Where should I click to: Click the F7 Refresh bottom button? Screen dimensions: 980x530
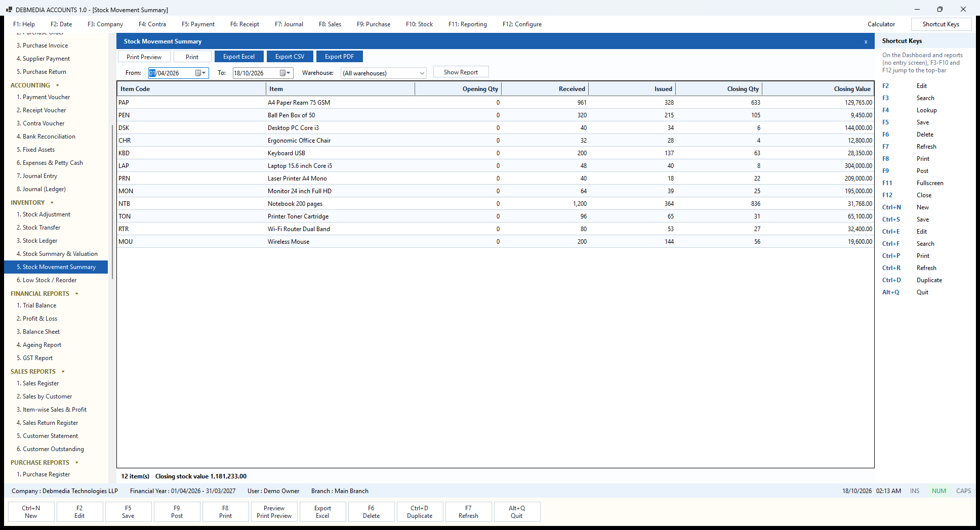(x=468, y=512)
